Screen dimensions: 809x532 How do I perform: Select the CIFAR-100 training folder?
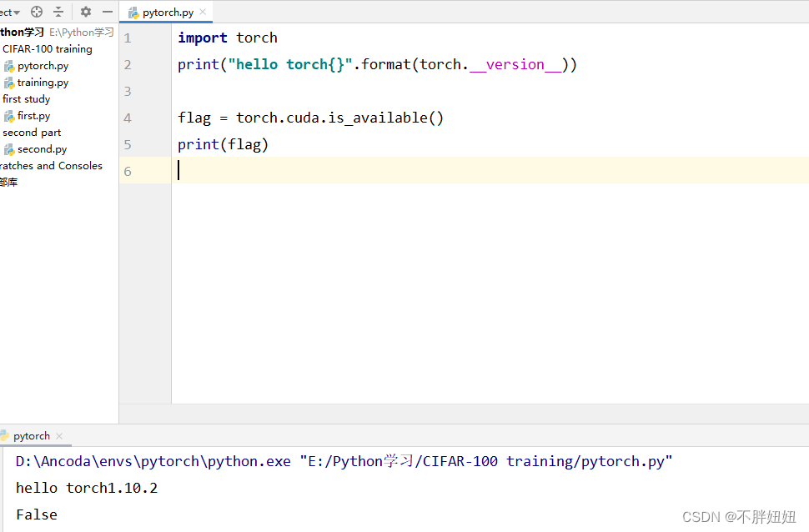click(48, 49)
